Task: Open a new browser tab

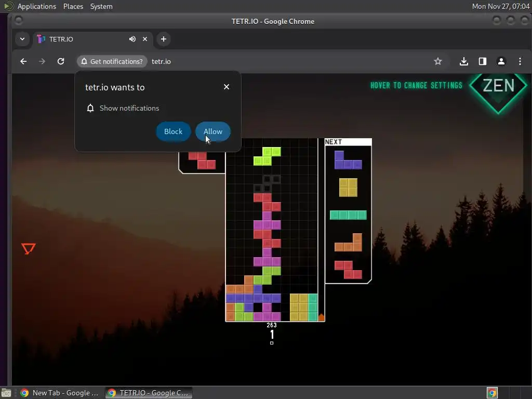Action: (x=164, y=39)
